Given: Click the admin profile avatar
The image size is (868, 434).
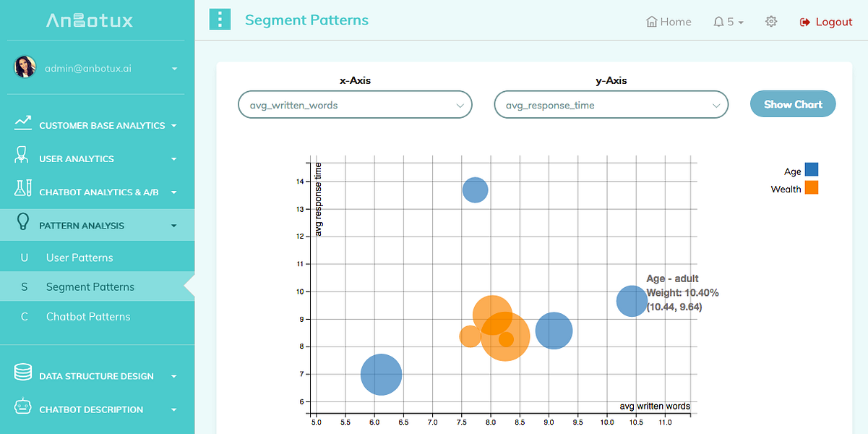Looking at the screenshot, I should 25,67.
